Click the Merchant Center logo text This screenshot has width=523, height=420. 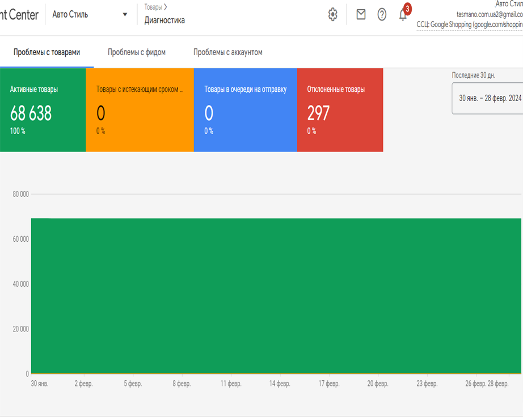point(19,15)
